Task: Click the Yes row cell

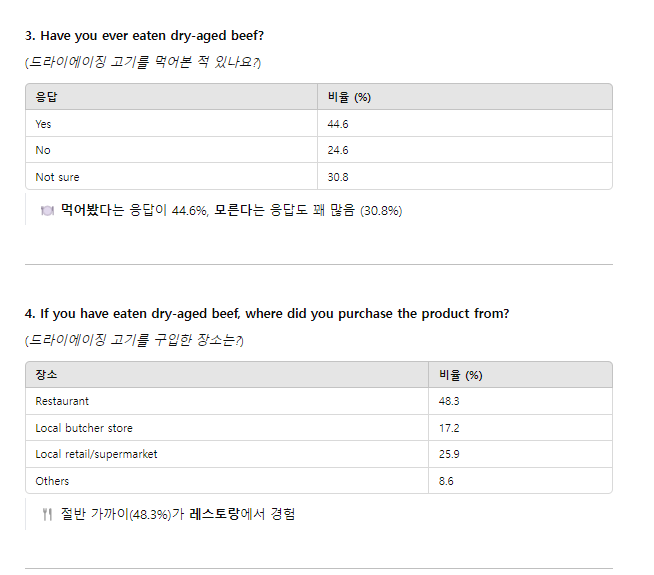Action: tap(43, 124)
